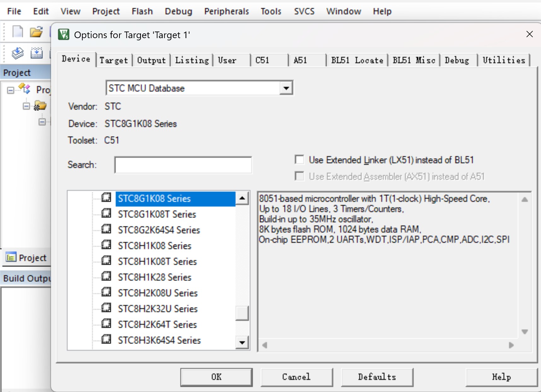Screen dimensions: 541x392
Task: Collapse the nested source group node
Action: coord(42,122)
